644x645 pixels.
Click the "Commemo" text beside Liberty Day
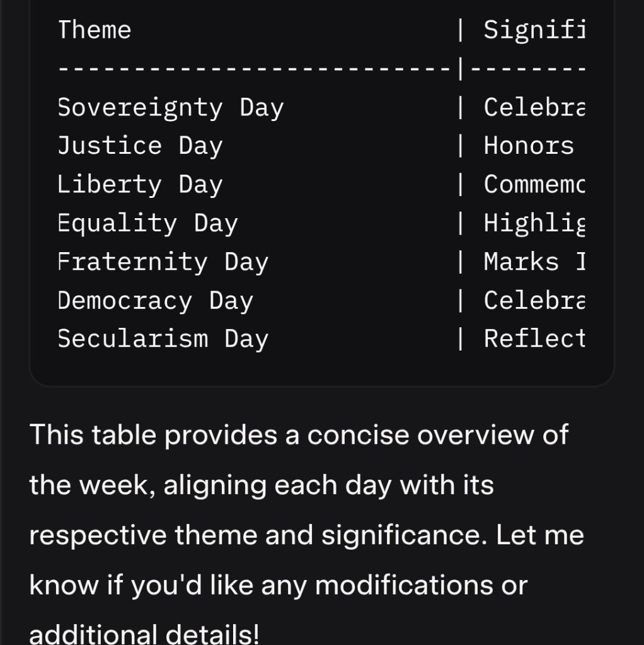(534, 185)
